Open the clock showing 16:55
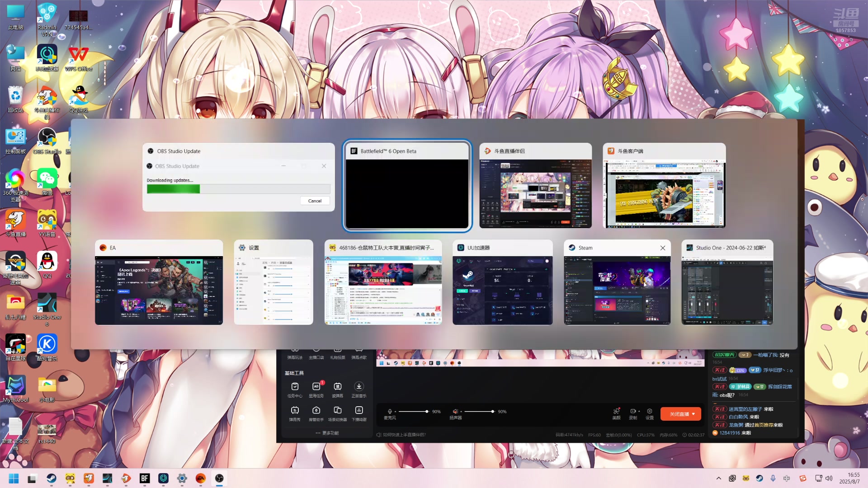 pyautogui.click(x=849, y=479)
